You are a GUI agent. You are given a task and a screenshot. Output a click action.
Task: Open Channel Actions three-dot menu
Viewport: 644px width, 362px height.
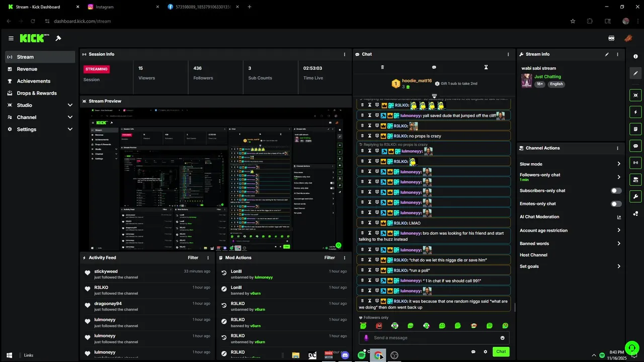click(x=617, y=148)
